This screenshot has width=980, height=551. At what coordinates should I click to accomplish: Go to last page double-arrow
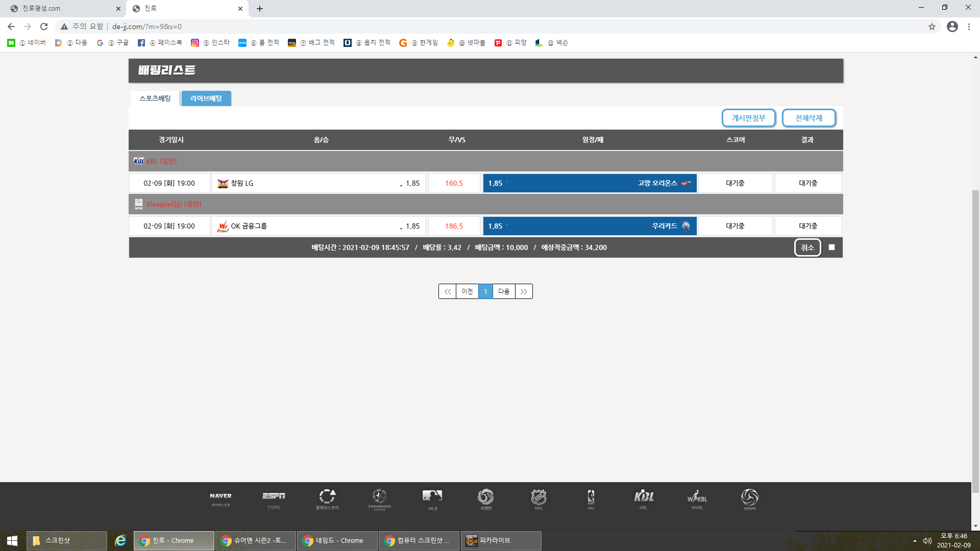coord(524,291)
